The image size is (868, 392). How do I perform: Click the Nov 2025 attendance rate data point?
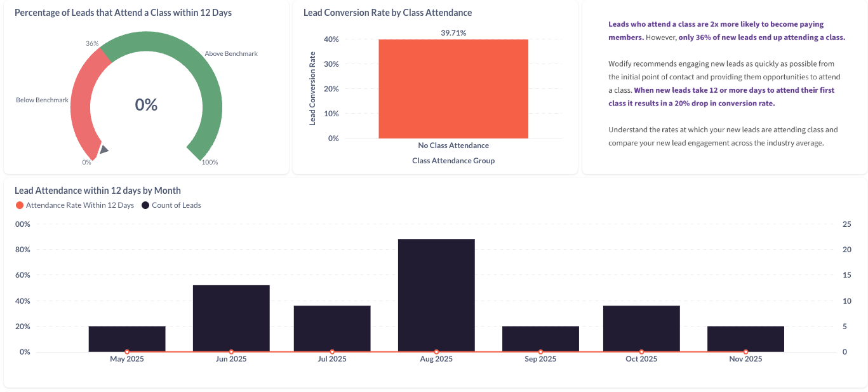click(745, 351)
